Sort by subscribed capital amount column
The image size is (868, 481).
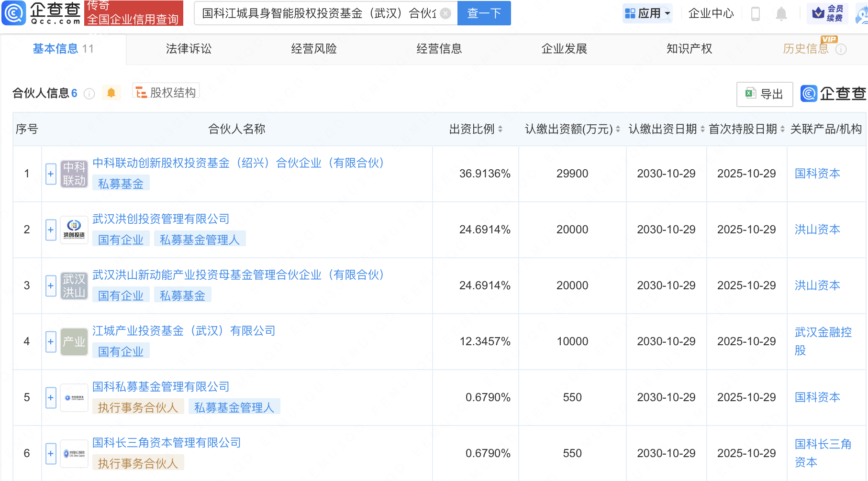618,129
